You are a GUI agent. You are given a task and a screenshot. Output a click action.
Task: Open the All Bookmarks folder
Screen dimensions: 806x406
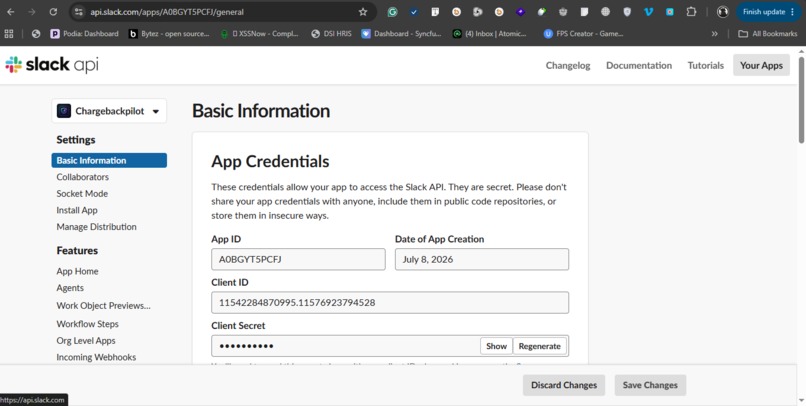point(768,34)
